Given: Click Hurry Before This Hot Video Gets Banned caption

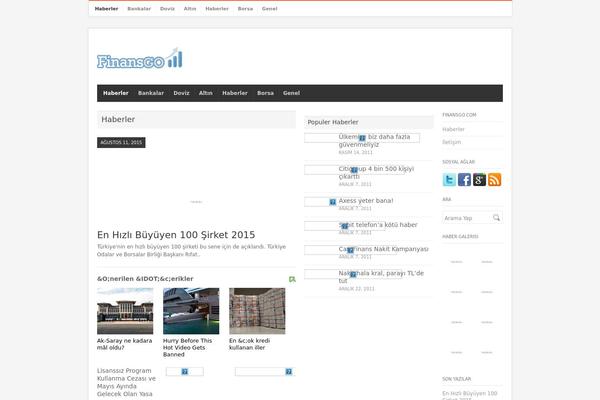Looking at the screenshot, I should pyautogui.click(x=188, y=348).
